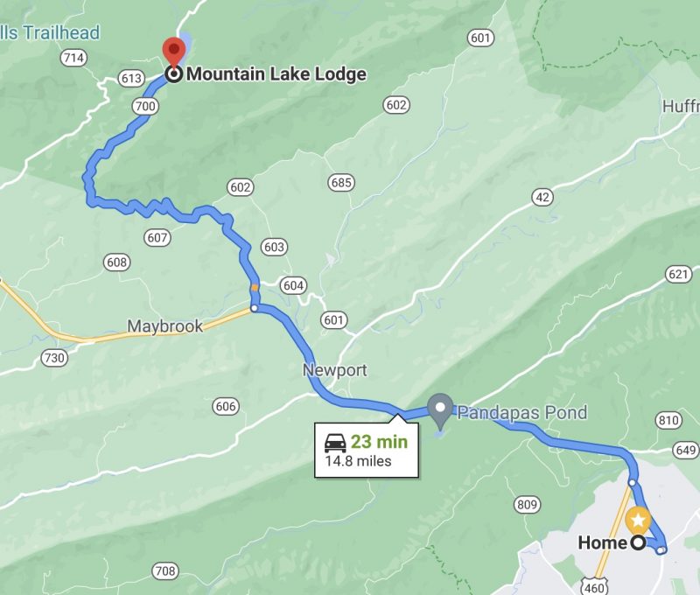Click the Newport town label

pyautogui.click(x=335, y=370)
